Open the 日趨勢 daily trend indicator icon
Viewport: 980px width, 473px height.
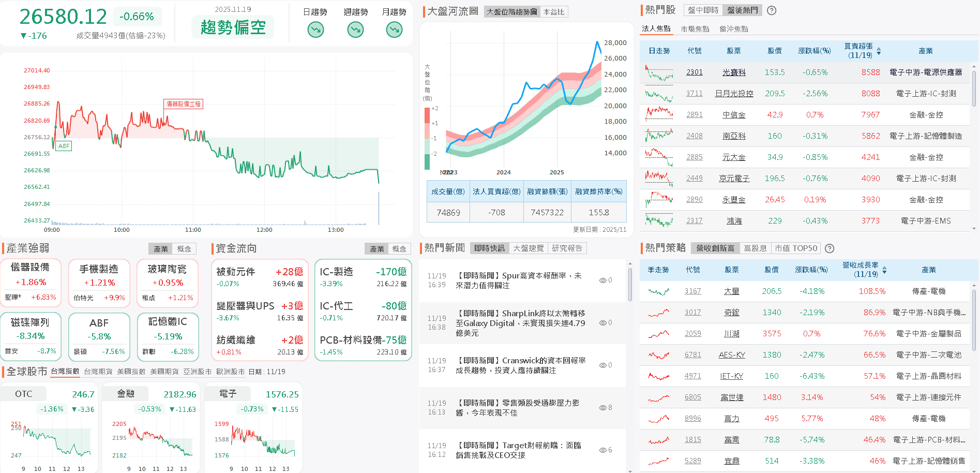(315, 29)
